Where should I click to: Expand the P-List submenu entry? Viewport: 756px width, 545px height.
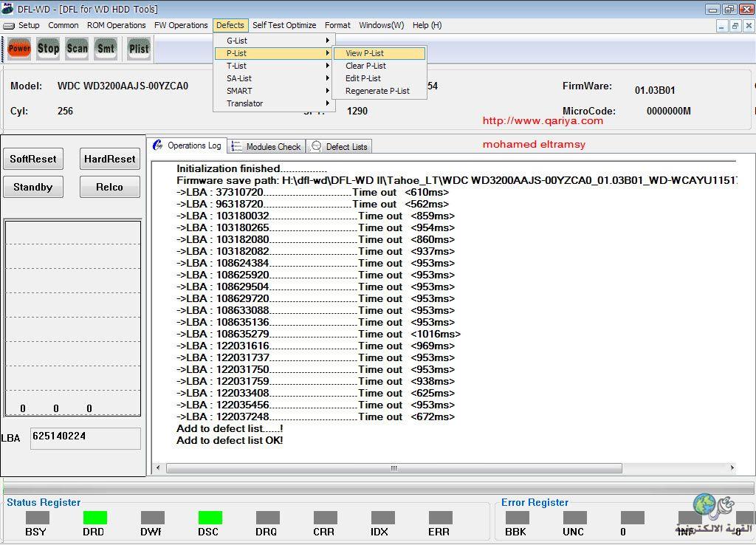(x=273, y=53)
